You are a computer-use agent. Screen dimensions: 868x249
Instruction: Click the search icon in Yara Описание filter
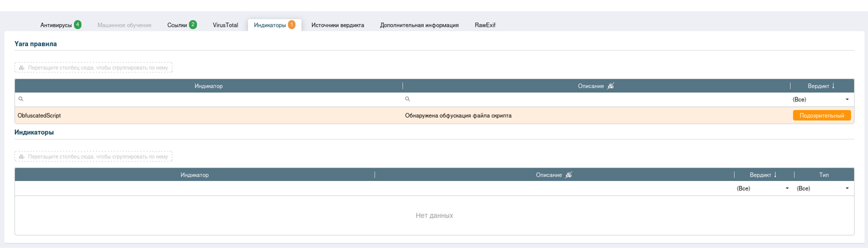[x=408, y=99]
